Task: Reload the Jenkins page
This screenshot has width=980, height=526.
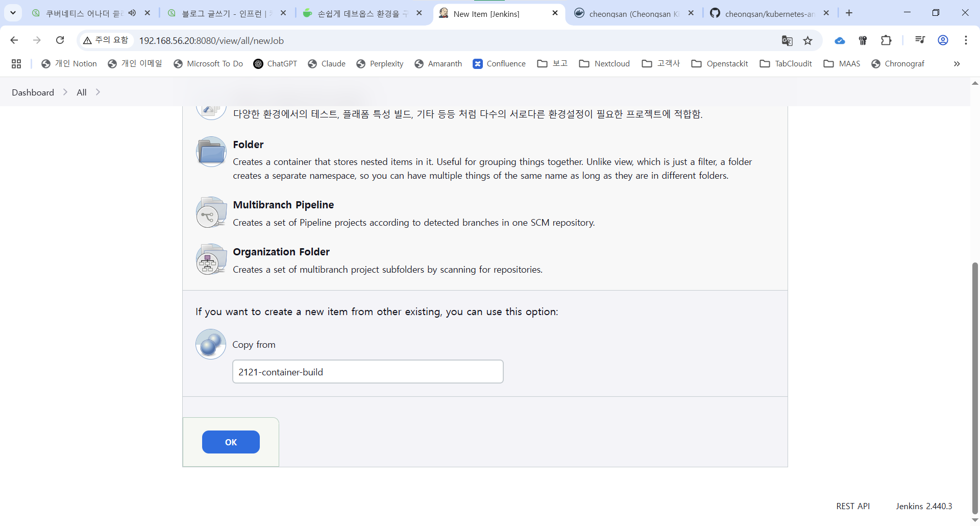Action: [60, 40]
